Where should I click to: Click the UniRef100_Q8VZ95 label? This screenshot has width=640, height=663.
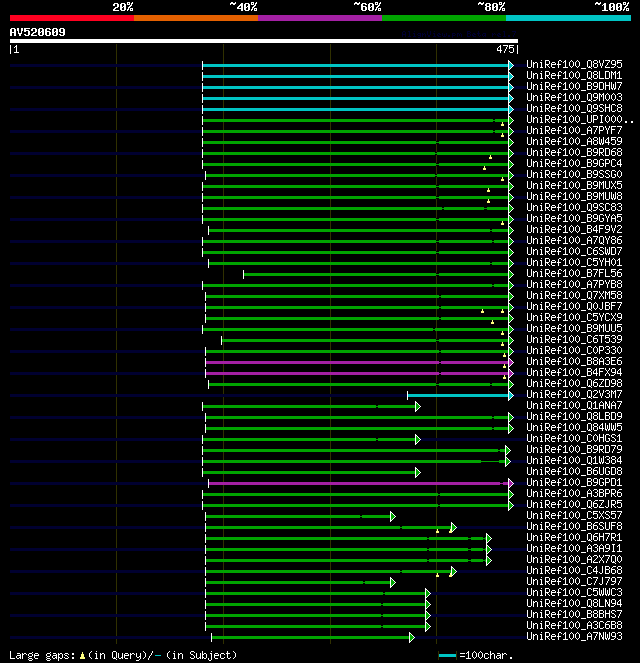pos(574,64)
